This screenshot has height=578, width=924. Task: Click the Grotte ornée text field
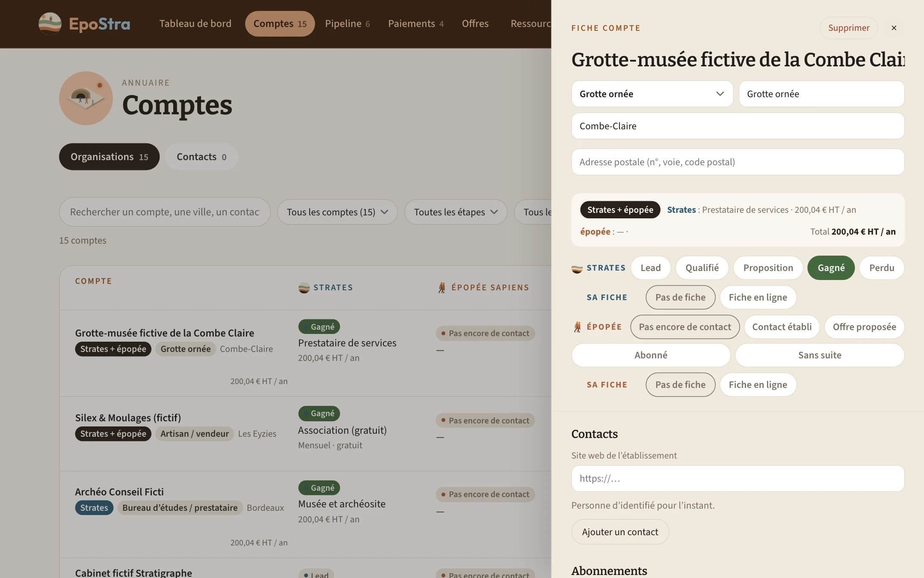click(821, 94)
